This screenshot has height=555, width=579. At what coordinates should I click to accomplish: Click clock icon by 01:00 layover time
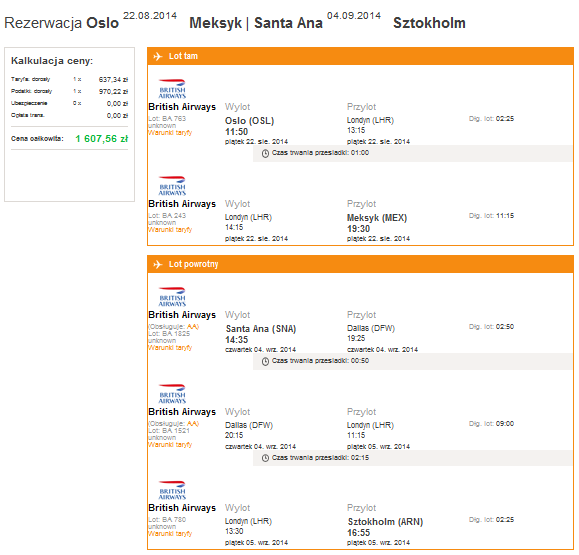click(265, 154)
